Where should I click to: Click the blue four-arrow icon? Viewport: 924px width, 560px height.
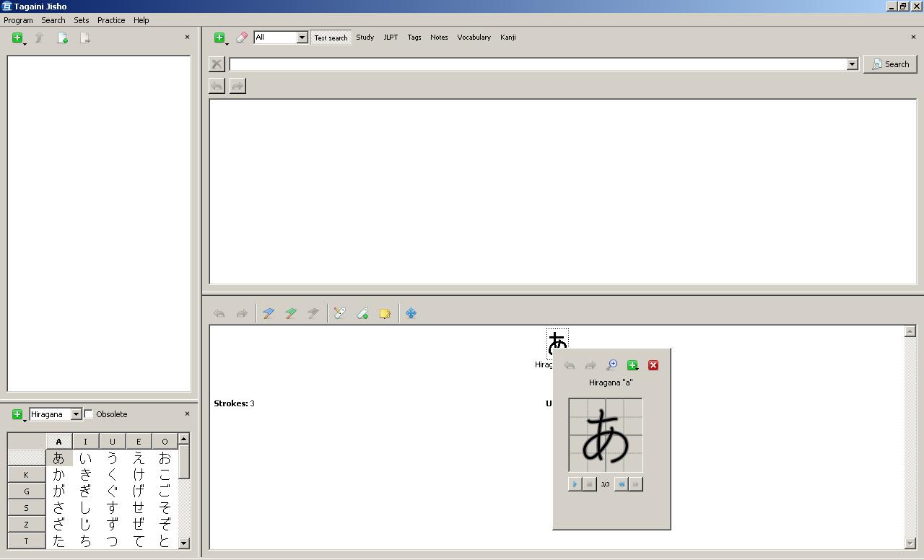tap(411, 314)
